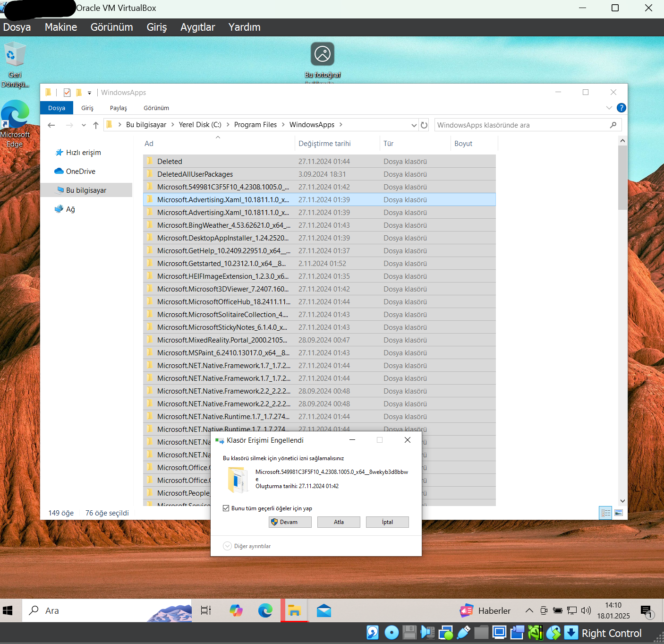Open VirtualBox Aygıtlar menu
Screen dimensions: 664x644
coord(197,27)
